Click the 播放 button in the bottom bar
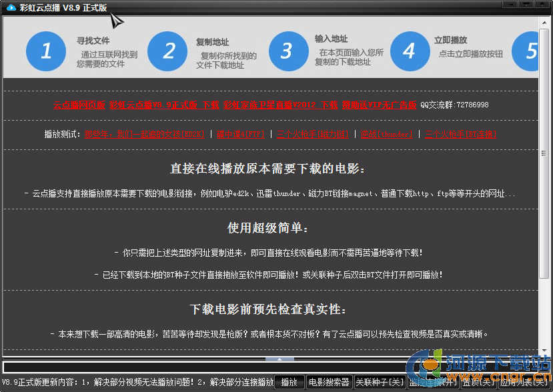 (x=290, y=382)
